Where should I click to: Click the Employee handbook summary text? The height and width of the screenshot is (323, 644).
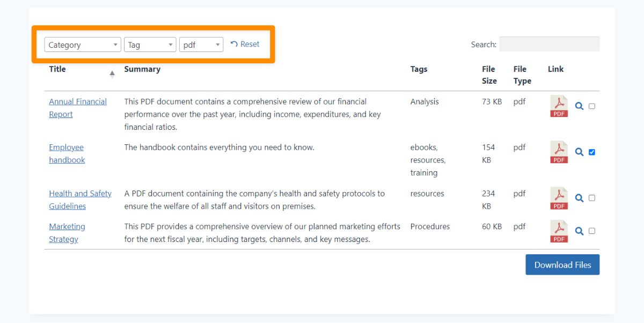(219, 147)
